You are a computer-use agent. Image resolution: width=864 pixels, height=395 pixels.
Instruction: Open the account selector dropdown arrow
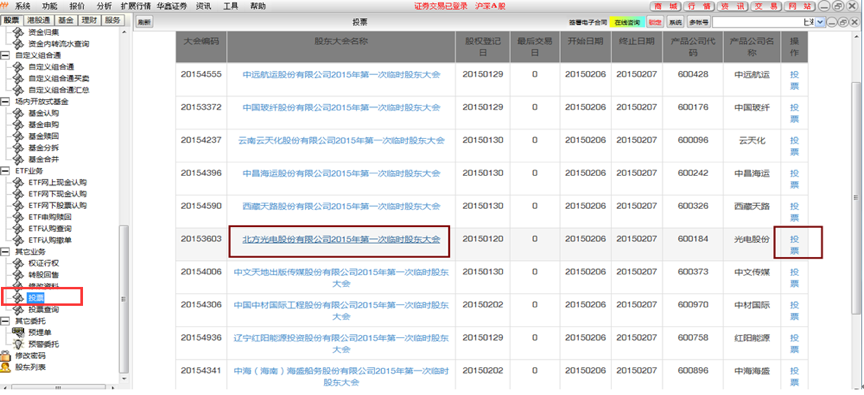pyautogui.click(x=820, y=22)
